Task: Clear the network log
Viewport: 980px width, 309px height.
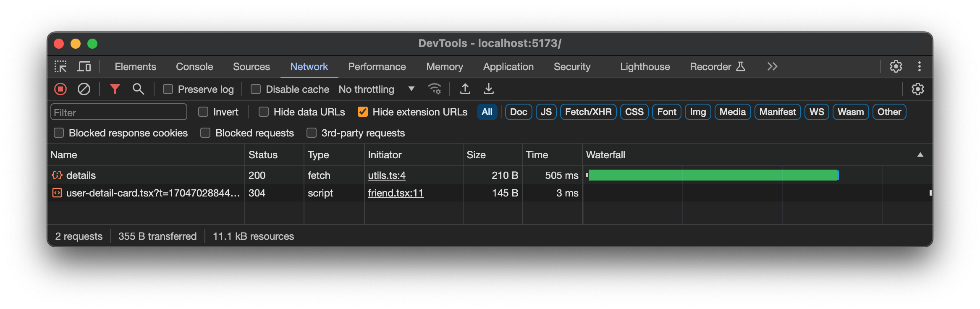Action: (84, 89)
